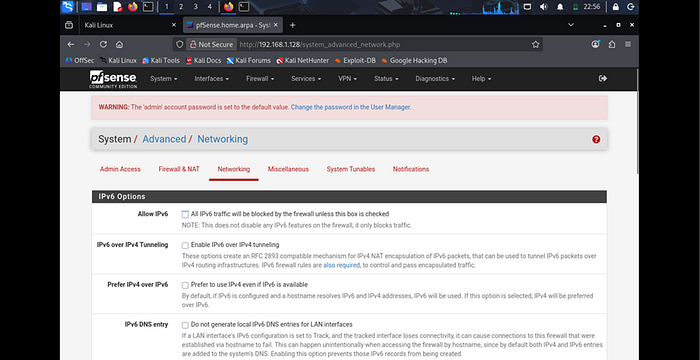The height and width of the screenshot is (360, 700).
Task: Switch to the Miscellaneous tab
Action: pos(288,169)
